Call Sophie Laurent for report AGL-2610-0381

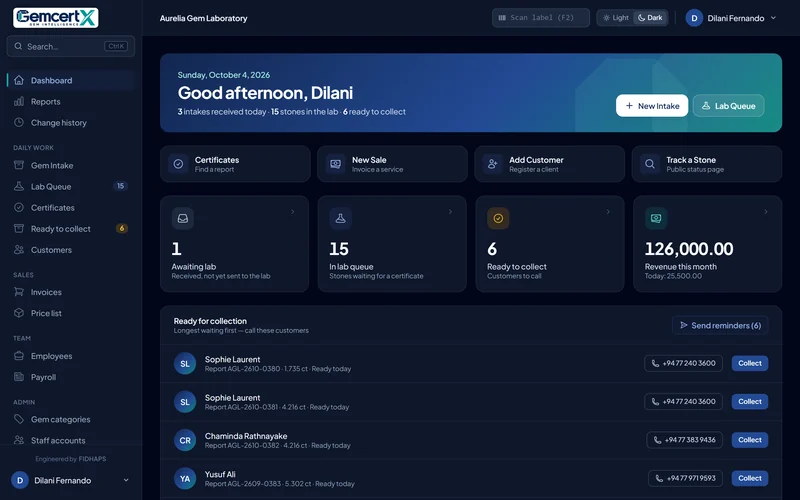[x=683, y=402]
